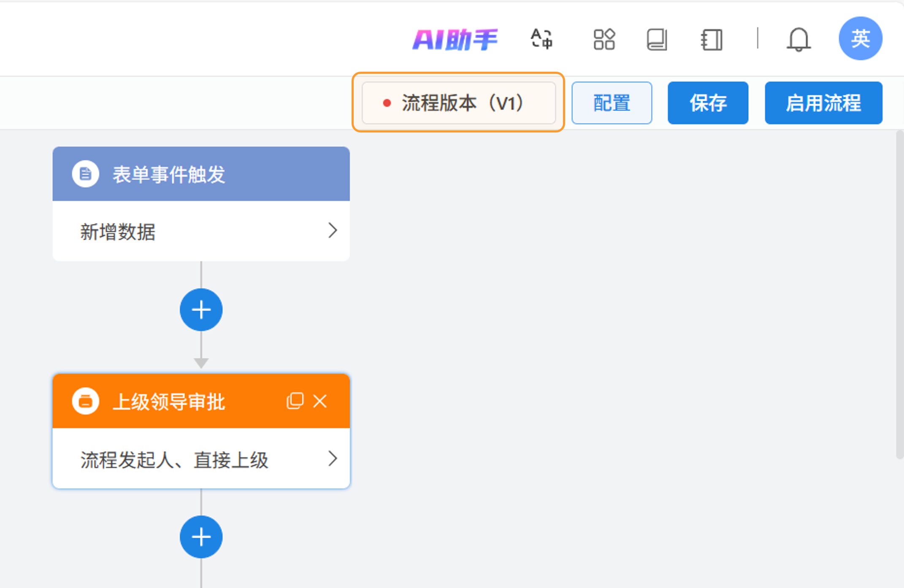Open the 流程版本 (V1) dropdown
904x588 pixels.
(x=459, y=103)
